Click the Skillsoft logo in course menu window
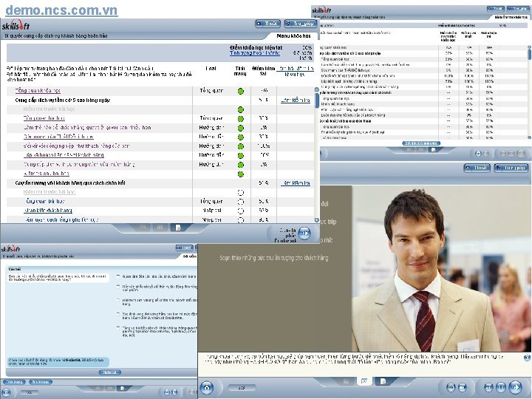Viewport: 532px width, 399px height. click(x=16, y=26)
